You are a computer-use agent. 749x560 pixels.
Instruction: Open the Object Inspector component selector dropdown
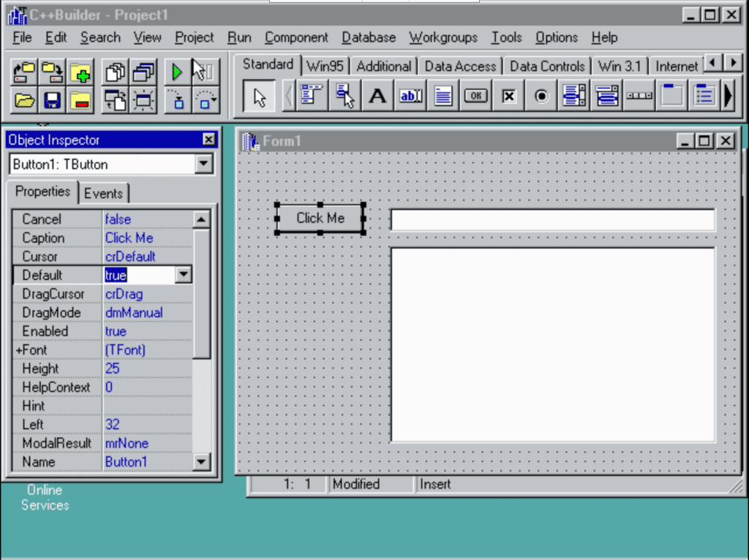click(203, 164)
